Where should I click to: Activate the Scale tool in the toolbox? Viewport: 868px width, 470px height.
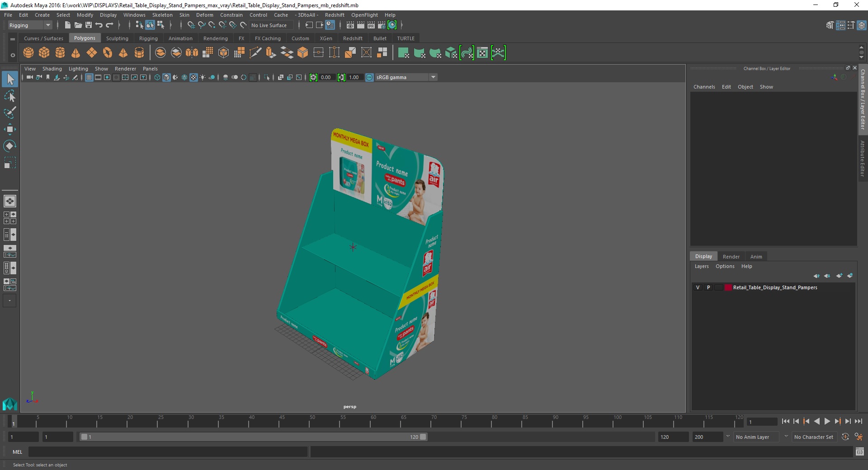[10, 162]
